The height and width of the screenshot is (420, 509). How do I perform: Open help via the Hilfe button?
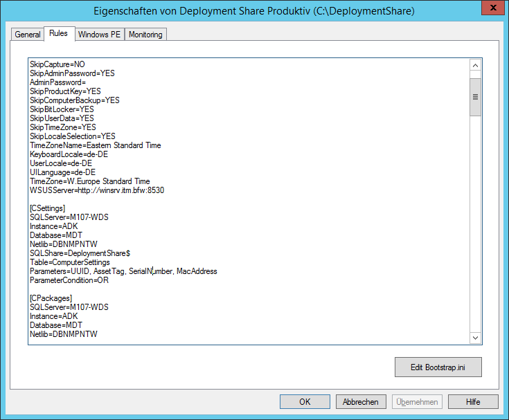point(473,402)
